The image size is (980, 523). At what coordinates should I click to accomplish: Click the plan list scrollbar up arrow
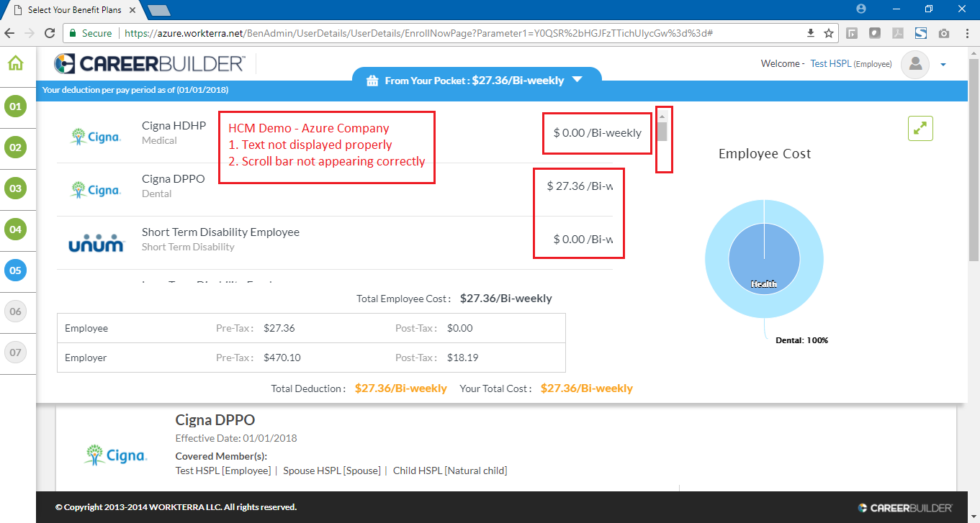click(x=662, y=116)
